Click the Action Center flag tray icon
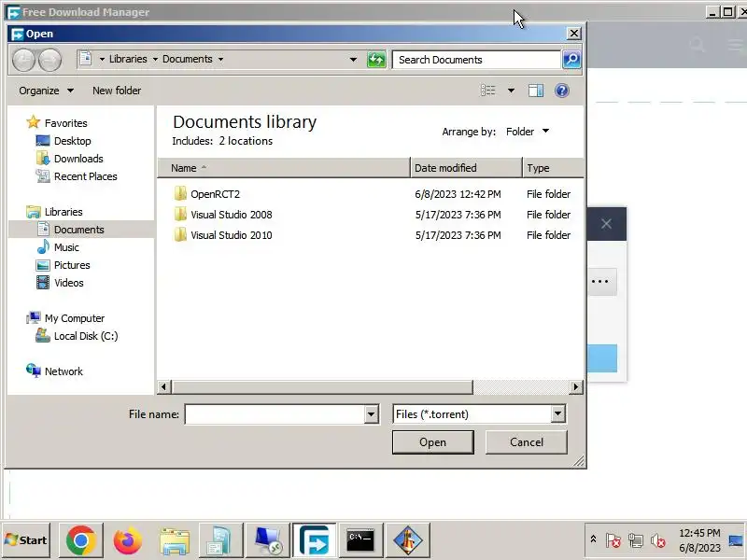 coord(613,540)
